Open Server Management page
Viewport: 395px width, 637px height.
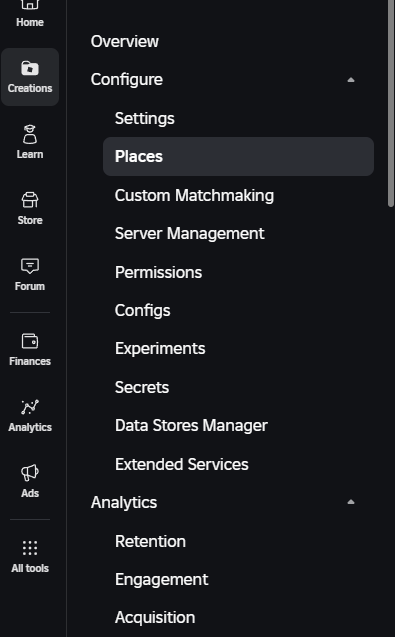pyautogui.click(x=190, y=234)
